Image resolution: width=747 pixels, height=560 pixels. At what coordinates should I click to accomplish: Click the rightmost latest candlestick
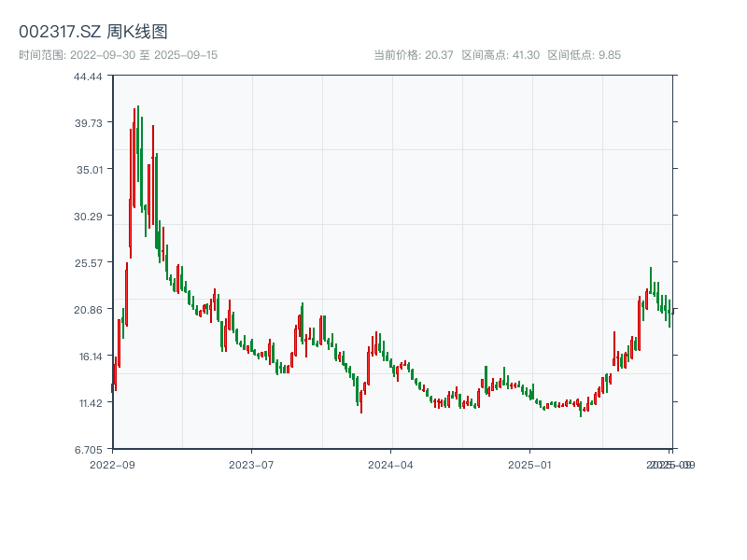click(672, 310)
